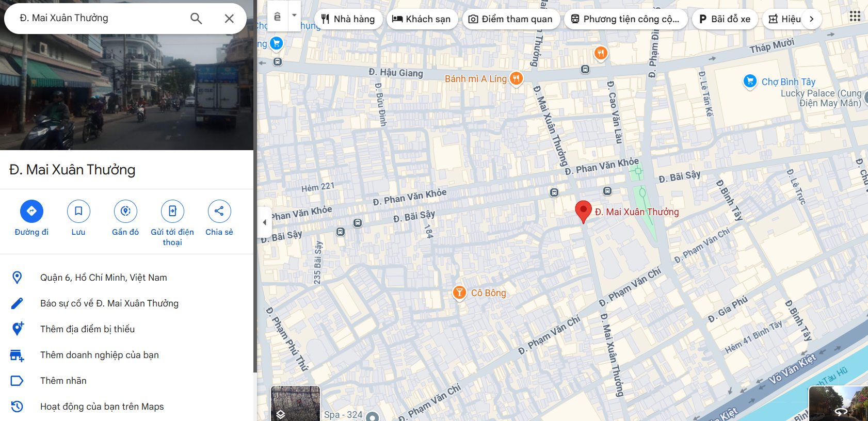868x421 pixels.
Task: Filter map by Hiệu chip
Action: coord(784,19)
